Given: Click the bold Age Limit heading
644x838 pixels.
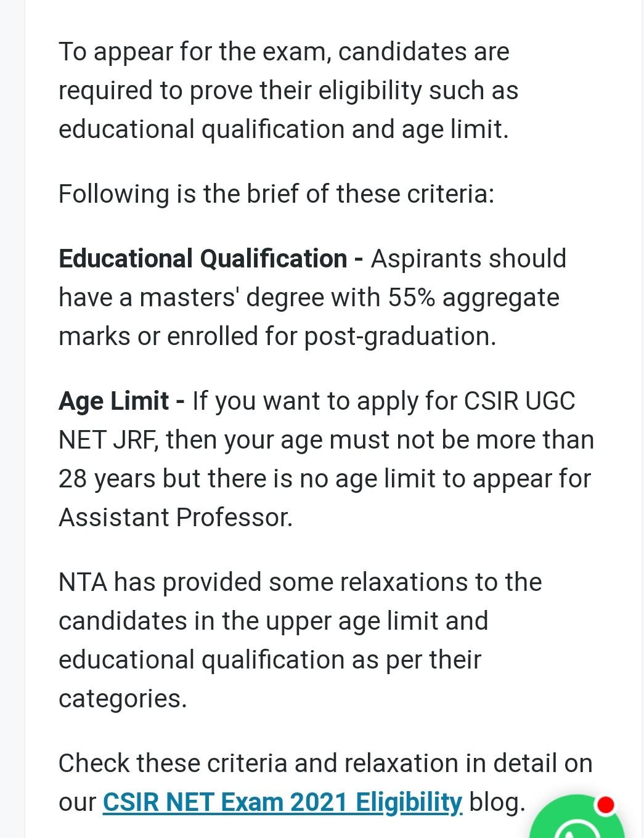Looking at the screenshot, I should tap(113, 401).
